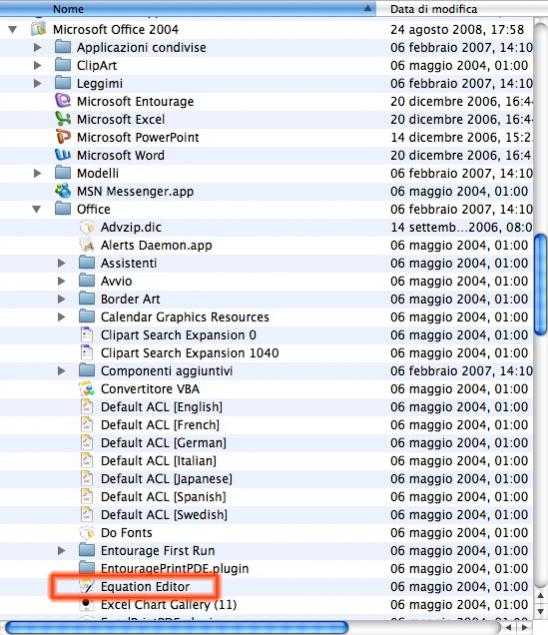Click the Leggimi folder icon

[x=63, y=83]
